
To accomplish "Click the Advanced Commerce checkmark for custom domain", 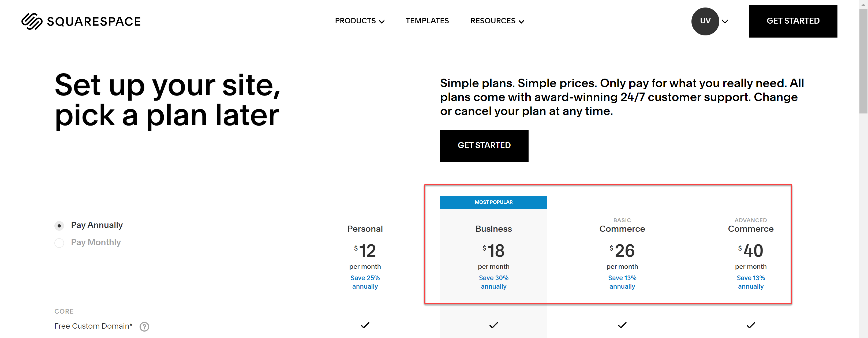I will point(750,325).
